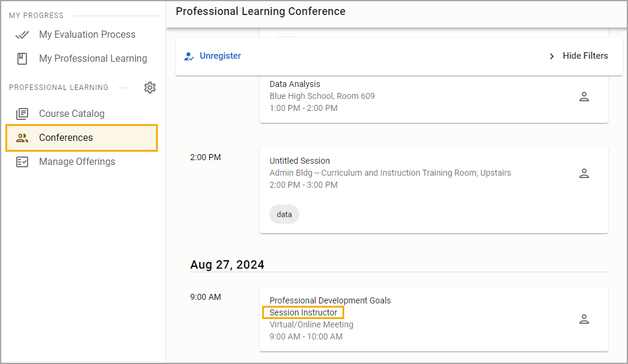The height and width of the screenshot is (364, 628).
Task: Click the Manage Offerings checklist icon
Action: click(x=22, y=162)
